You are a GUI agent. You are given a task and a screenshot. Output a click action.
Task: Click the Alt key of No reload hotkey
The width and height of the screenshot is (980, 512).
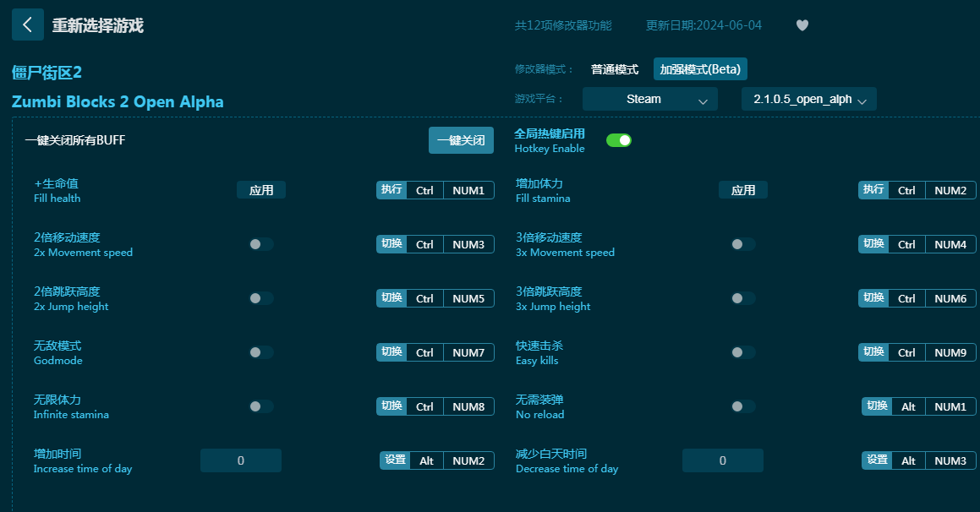click(909, 407)
